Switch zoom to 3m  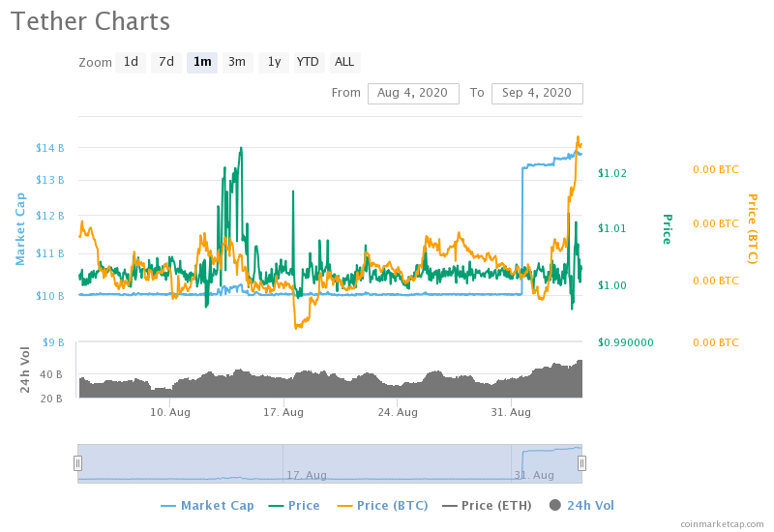click(237, 62)
